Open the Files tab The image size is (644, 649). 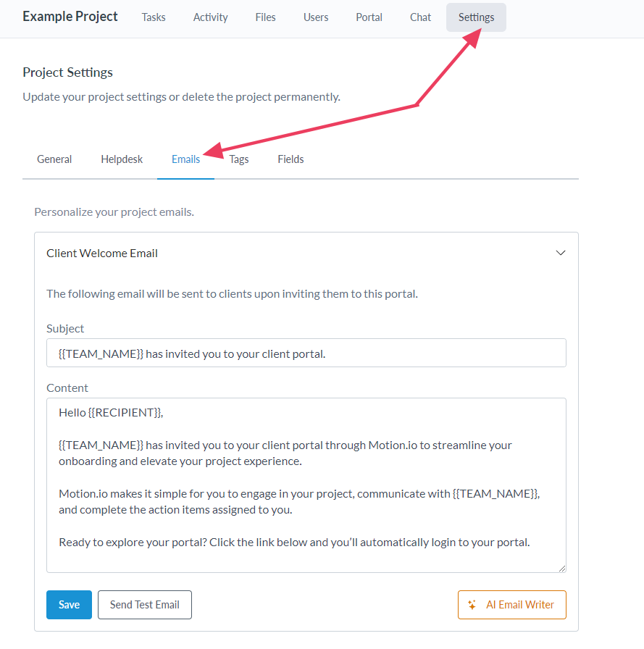click(266, 17)
